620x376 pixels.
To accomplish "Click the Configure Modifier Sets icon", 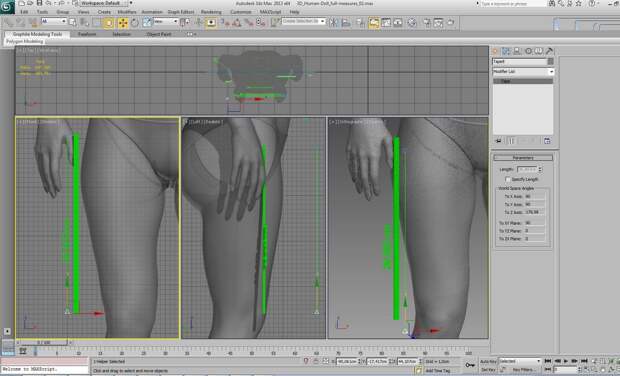I will pyautogui.click(x=547, y=141).
